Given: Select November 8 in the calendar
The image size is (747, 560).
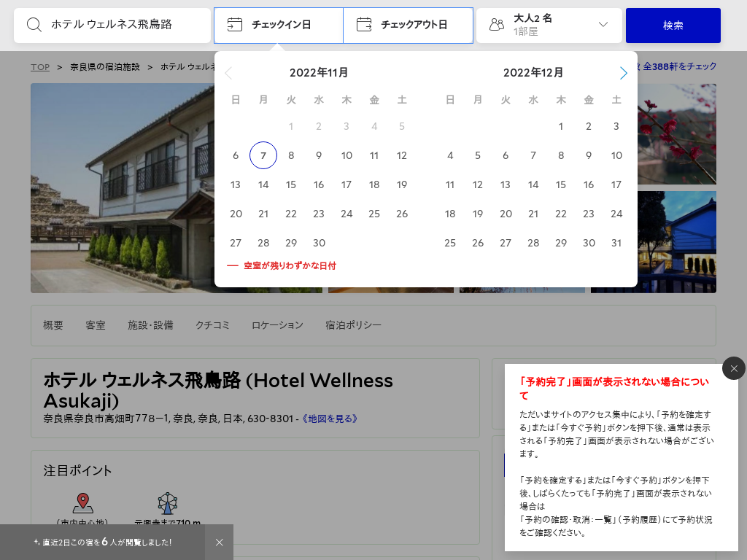Looking at the screenshot, I should click(291, 155).
